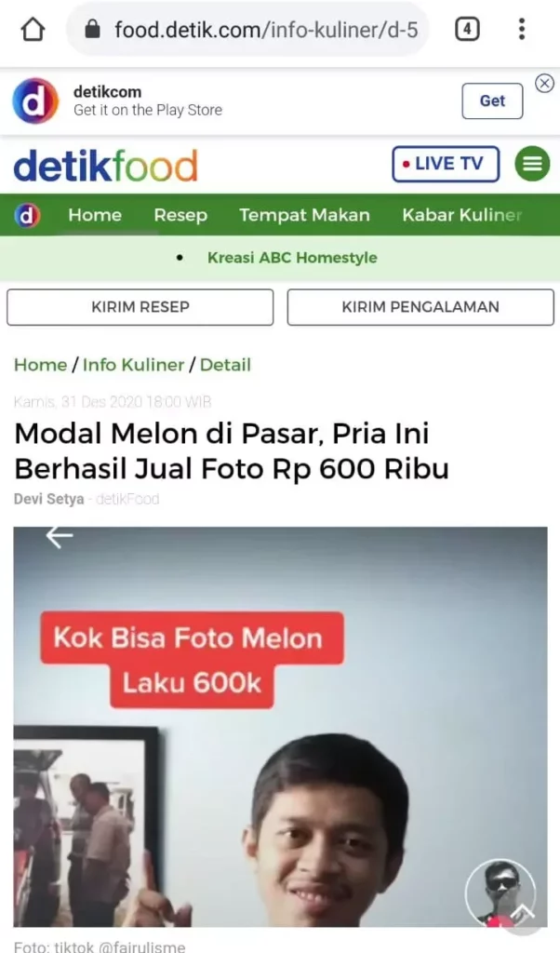Open the browser three-dot menu
This screenshot has height=953, width=560.
tap(521, 29)
